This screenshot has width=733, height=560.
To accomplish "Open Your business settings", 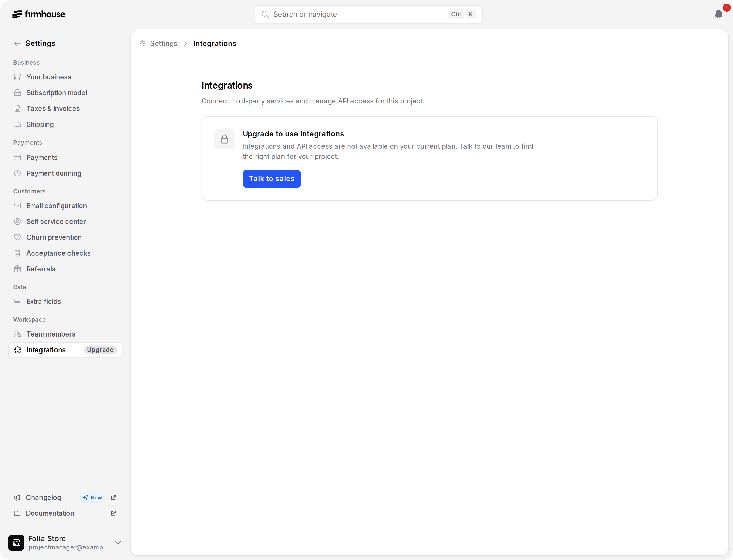I will [65, 77].
